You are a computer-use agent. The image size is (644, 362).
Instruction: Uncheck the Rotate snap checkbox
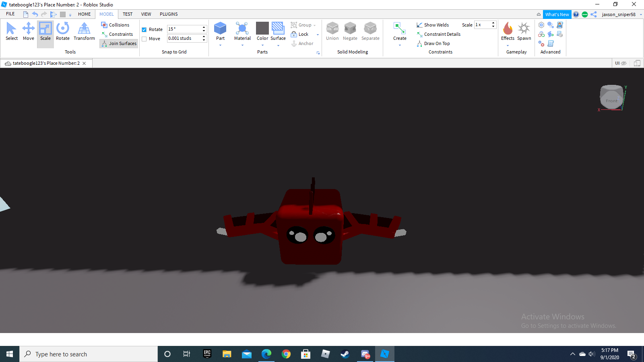144,30
